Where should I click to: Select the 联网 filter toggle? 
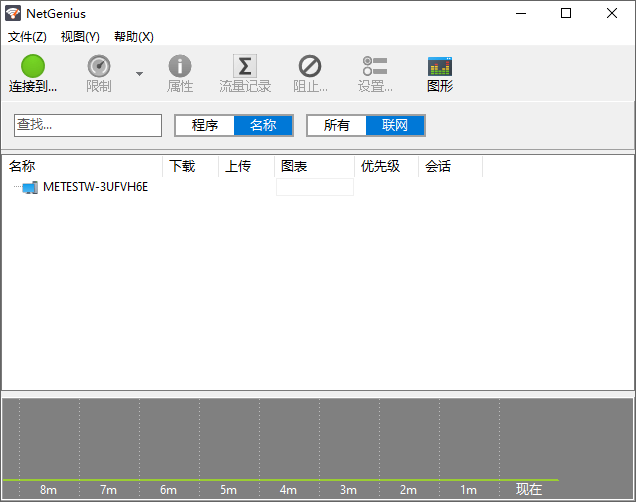[x=395, y=125]
